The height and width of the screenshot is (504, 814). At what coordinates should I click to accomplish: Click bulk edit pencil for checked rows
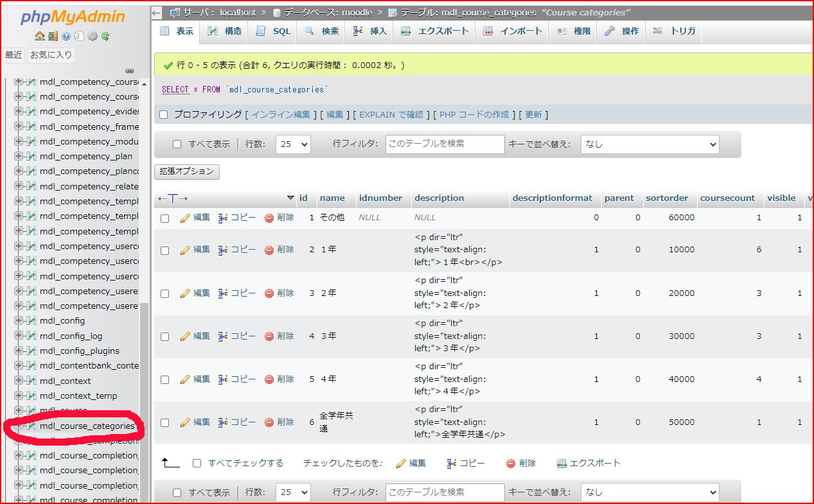click(401, 463)
